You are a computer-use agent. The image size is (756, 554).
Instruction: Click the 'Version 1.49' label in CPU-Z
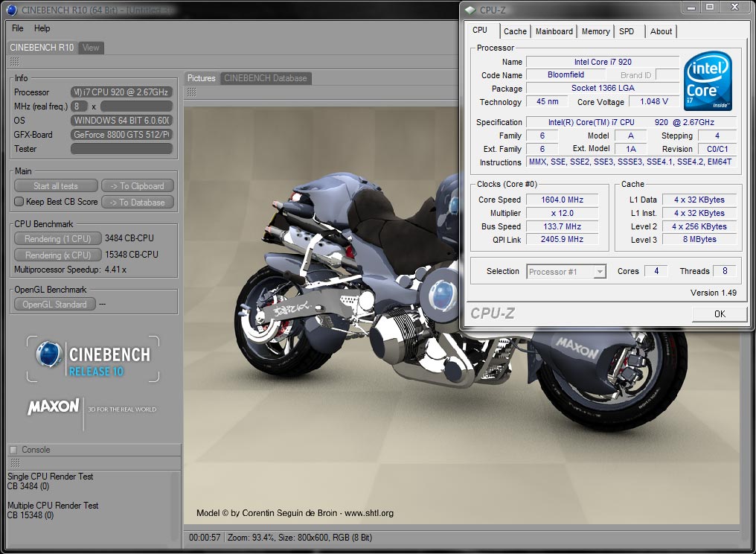[714, 293]
